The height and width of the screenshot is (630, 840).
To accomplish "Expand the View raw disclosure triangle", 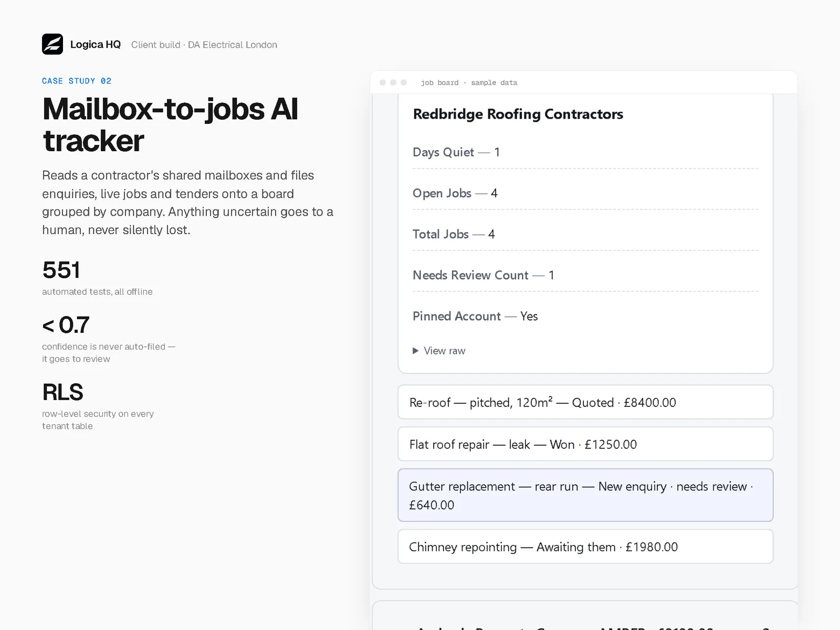I will coord(415,351).
